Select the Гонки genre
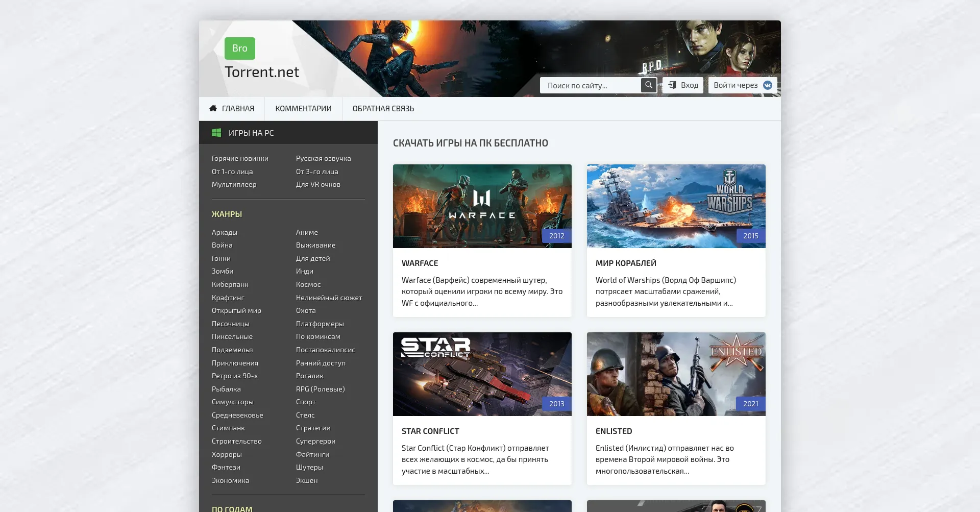This screenshot has width=980, height=512. click(221, 259)
